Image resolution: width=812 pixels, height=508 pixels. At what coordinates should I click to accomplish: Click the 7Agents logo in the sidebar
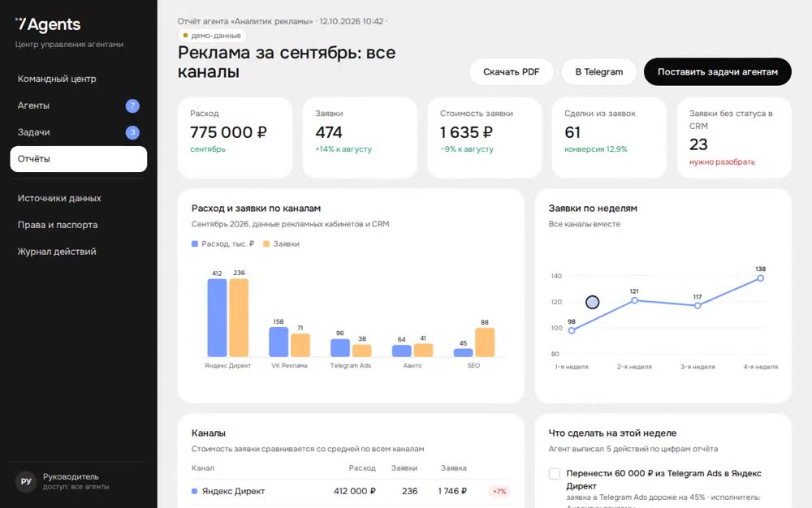pos(48,24)
